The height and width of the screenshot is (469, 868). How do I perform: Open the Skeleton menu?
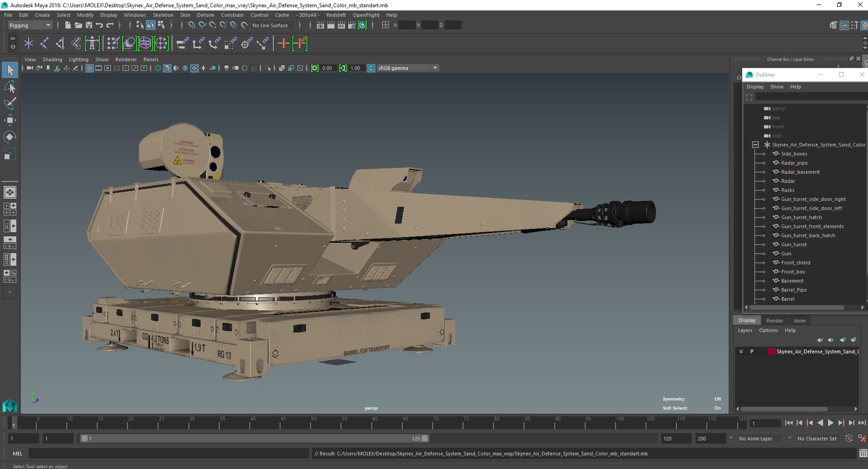click(163, 15)
